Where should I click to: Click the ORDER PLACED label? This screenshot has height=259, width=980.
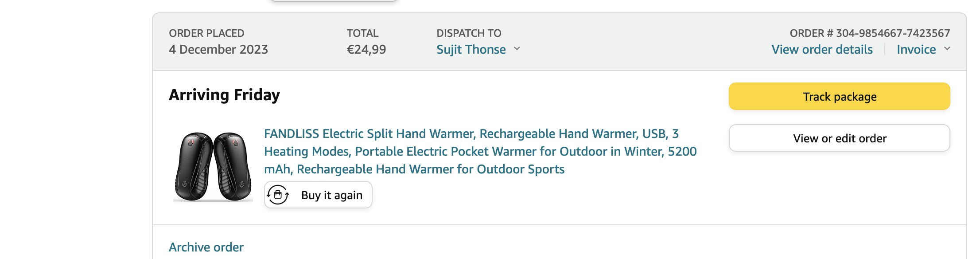(x=206, y=33)
